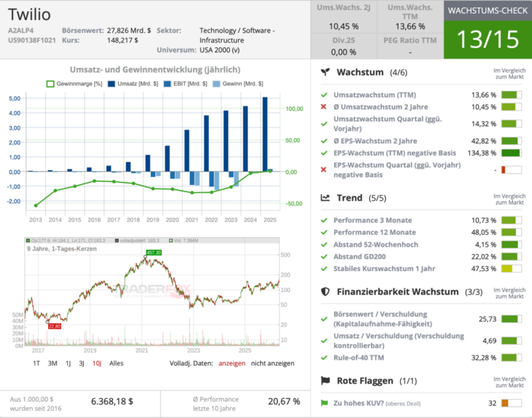Click the Rule-of-40 TTM label

point(359,358)
